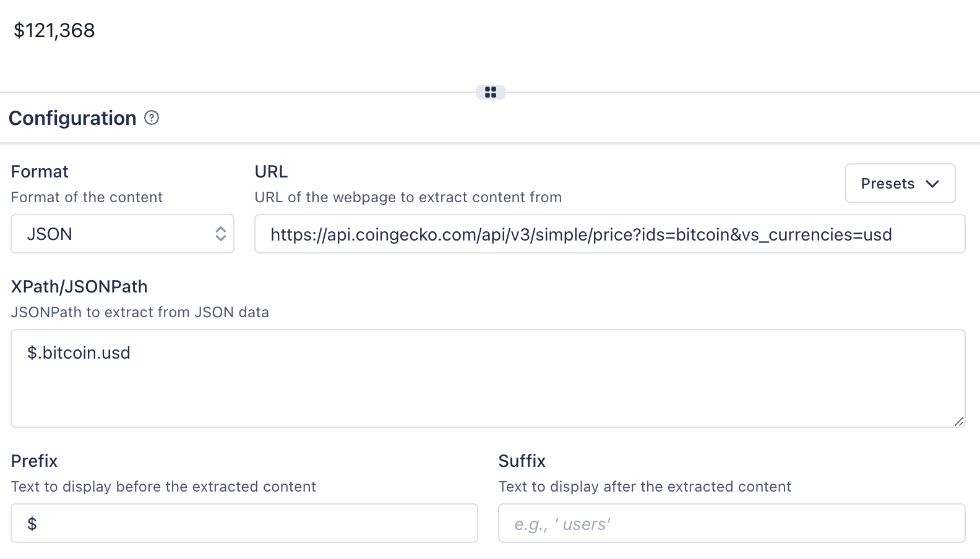This screenshot has width=980, height=559.
Task: Click "Text to display before the extracted content"
Action: tap(163, 487)
